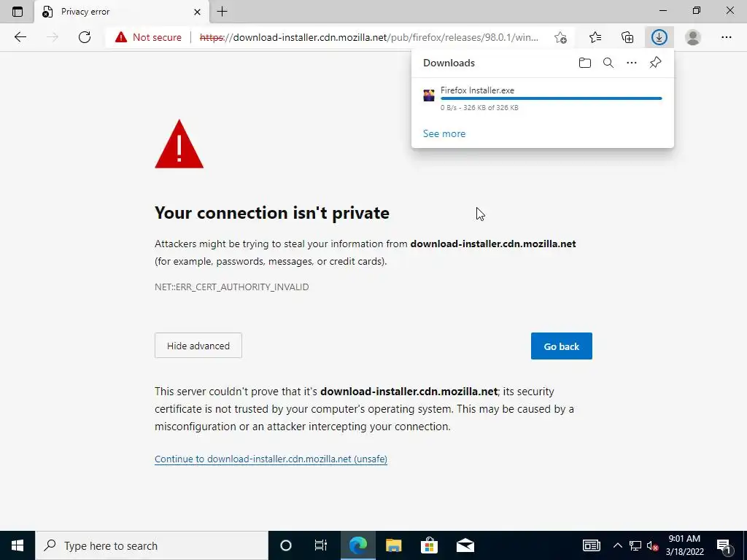Open Mail app from taskbar
Screen dimensions: 747x560
pyautogui.click(x=465, y=545)
